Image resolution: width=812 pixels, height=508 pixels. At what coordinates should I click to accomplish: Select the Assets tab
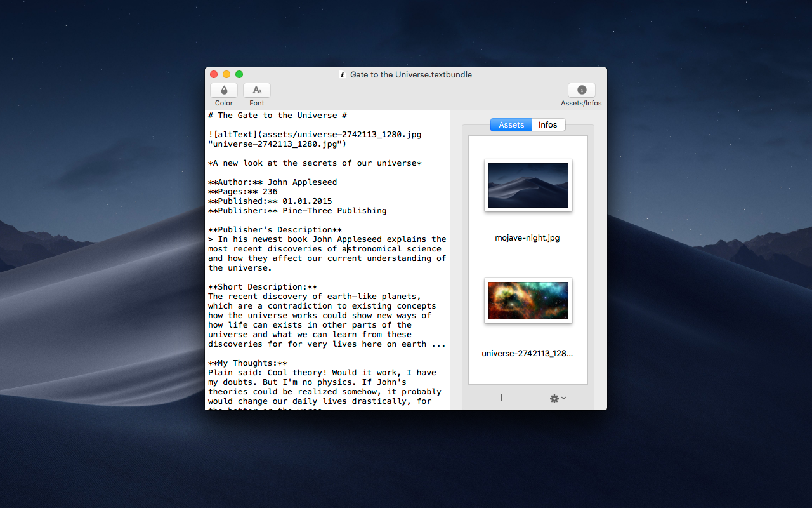coord(511,125)
